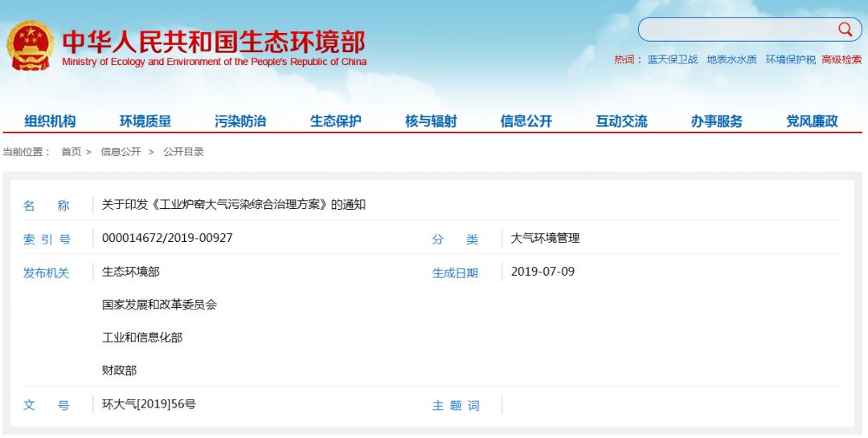Click hot keyword 地表水水质
The image size is (868, 438).
tap(731, 59)
